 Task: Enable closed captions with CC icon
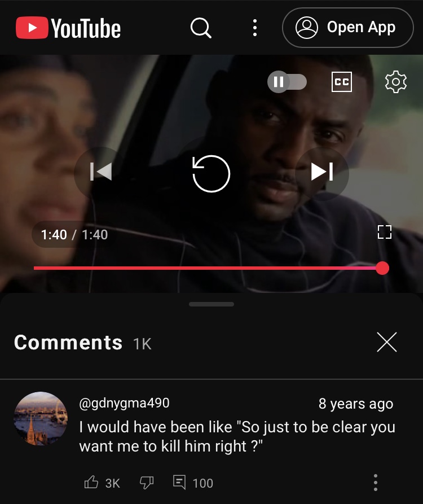pyautogui.click(x=341, y=82)
